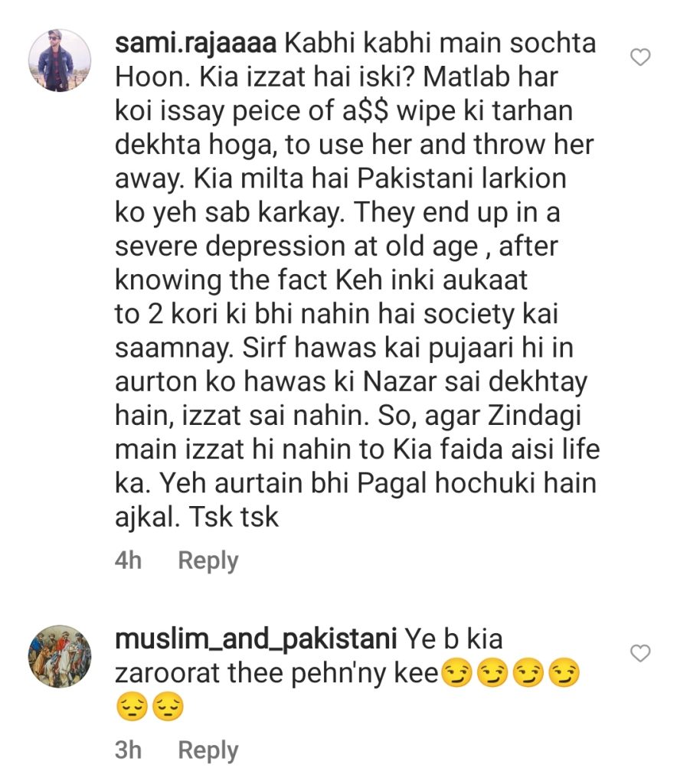Select the 3h timestamp
690x784 pixels.
click(x=128, y=750)
